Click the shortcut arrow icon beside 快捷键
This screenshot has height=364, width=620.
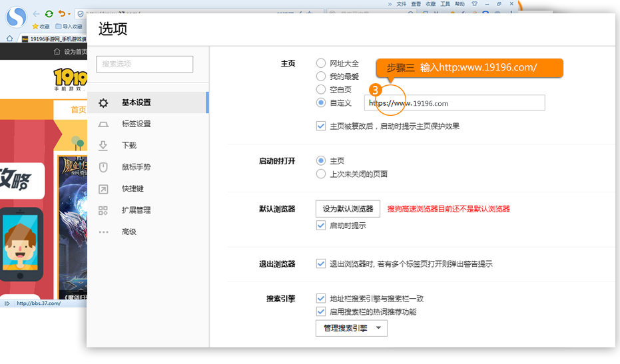pyautogui.click(x=103, y=189)
